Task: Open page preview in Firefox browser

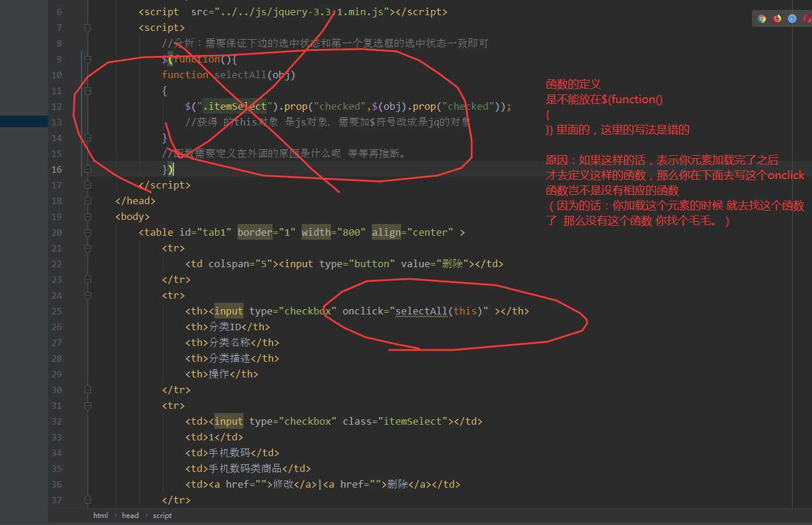Action: 777,19
